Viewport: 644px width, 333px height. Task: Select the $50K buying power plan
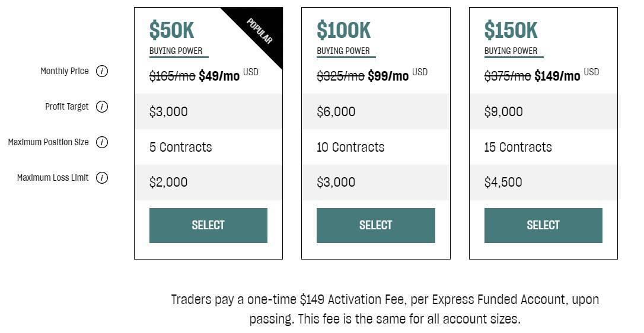click(208, 225)
